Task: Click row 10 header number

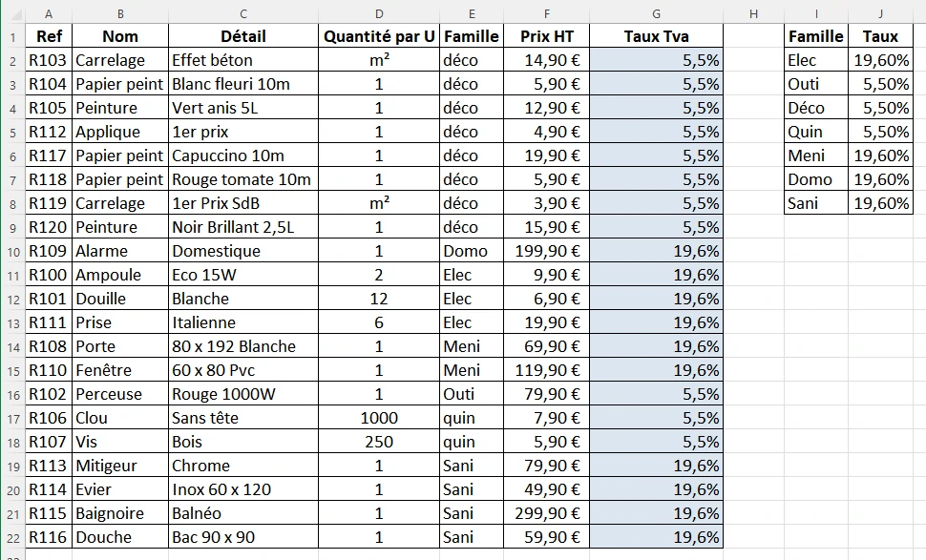Action: click(12, 251)
